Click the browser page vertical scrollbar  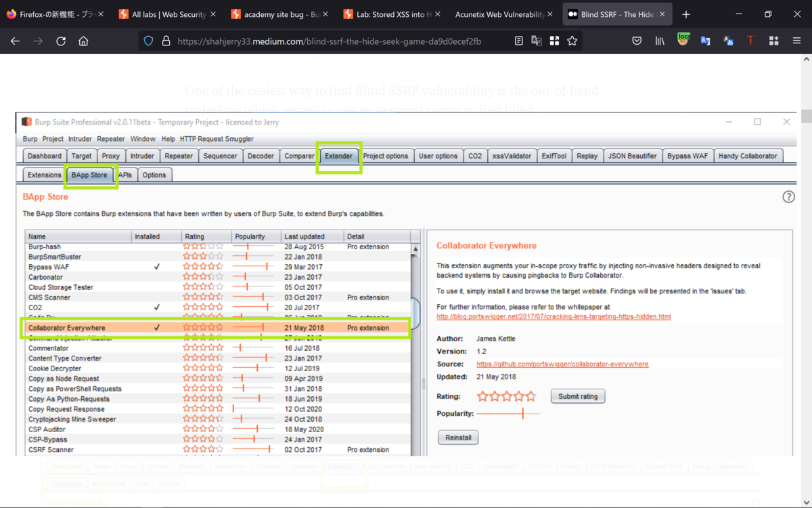click(806, 115)
